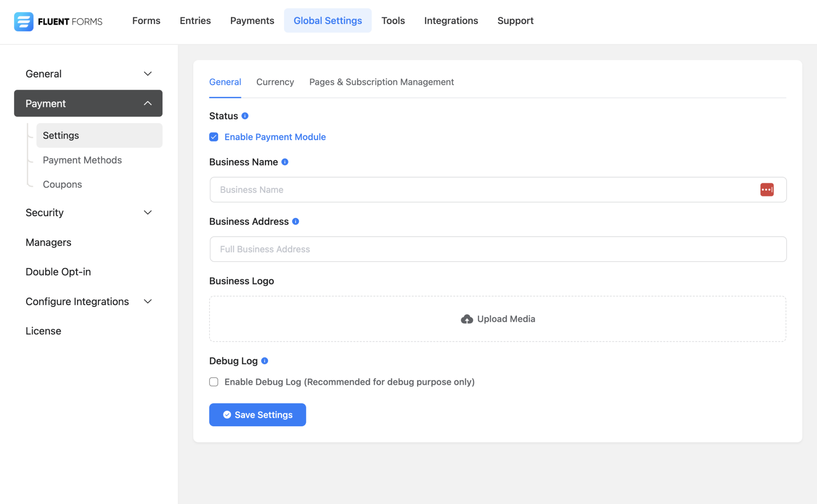The image size is (817, 504).
Task: Click the Upload Media cloud icon
Action: (x=467, y=319)
